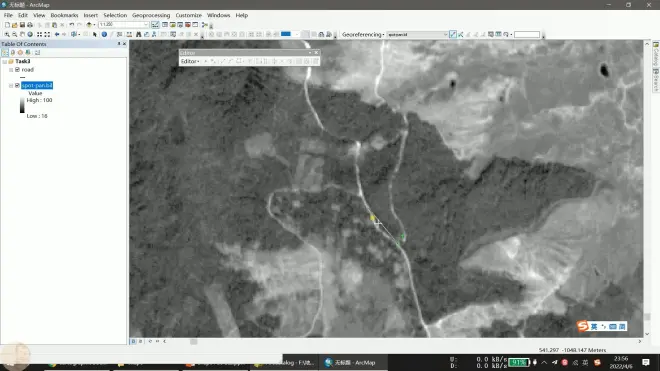Click the New map document icon

click(x=7, y=25)
